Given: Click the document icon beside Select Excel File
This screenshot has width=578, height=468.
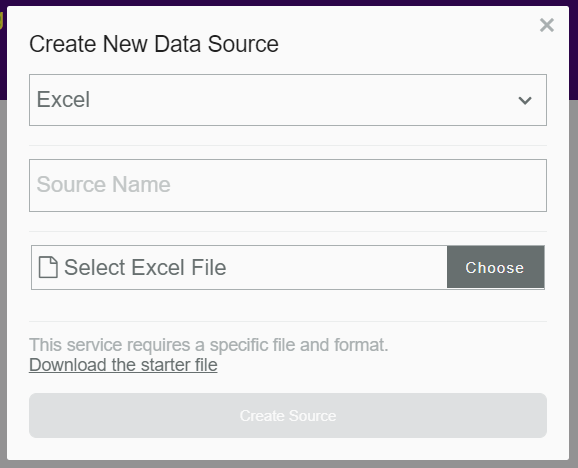Looking at the screenshot, I should (48, 267).
